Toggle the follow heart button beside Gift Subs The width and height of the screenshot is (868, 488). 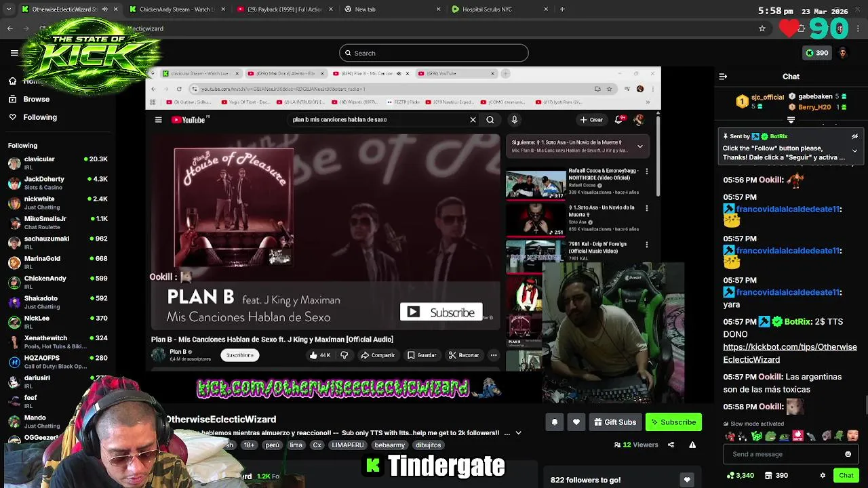coord(576,422)
